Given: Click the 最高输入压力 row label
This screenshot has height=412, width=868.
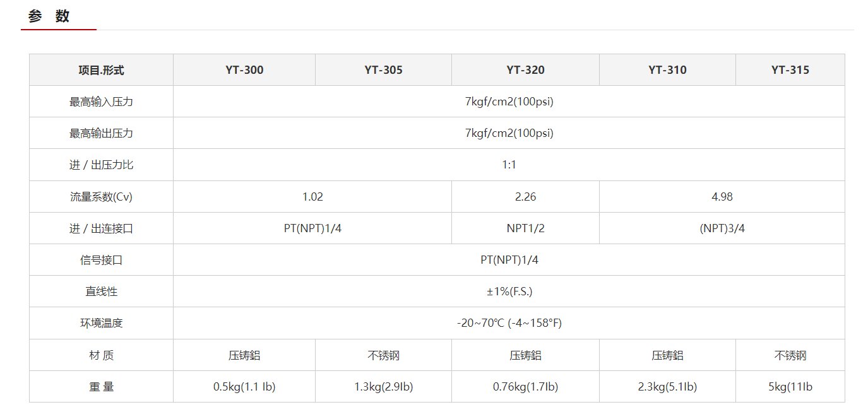Looking at the screenshot, I should click(101, 102).
